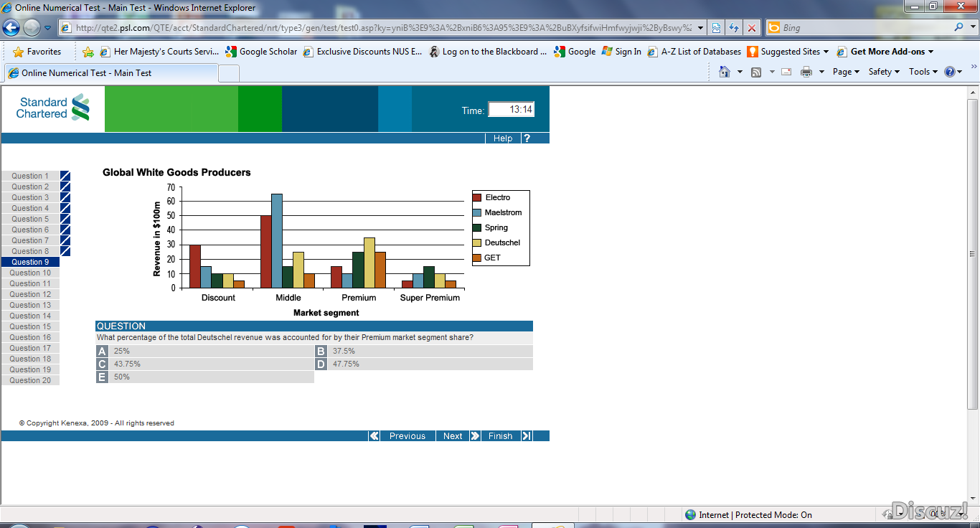Open Log on to the Blackboard favorite
The height and width of the screenshot is (528, 980).
488,52
